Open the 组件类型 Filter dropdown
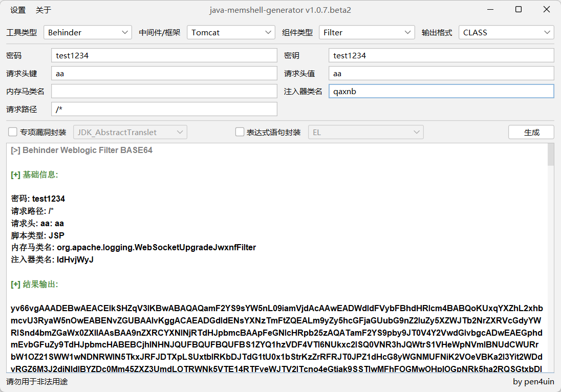Viewport: 561px width, 392px height. 366,33
